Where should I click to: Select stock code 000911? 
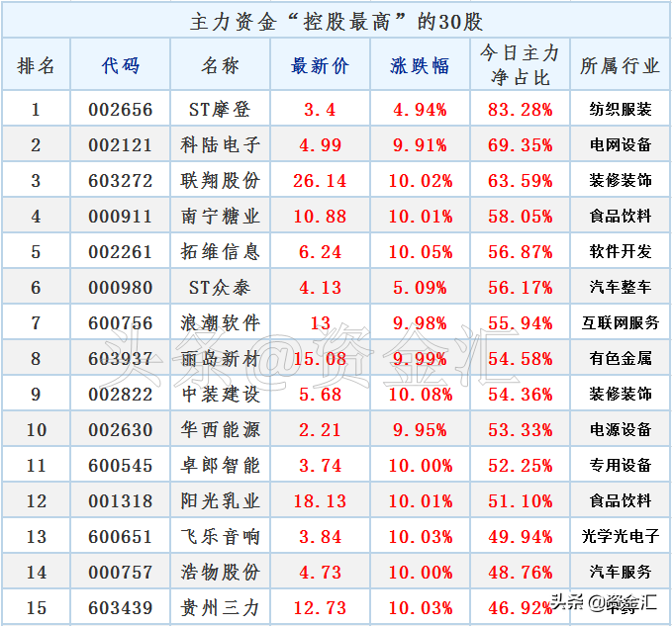tap(121, 217)
